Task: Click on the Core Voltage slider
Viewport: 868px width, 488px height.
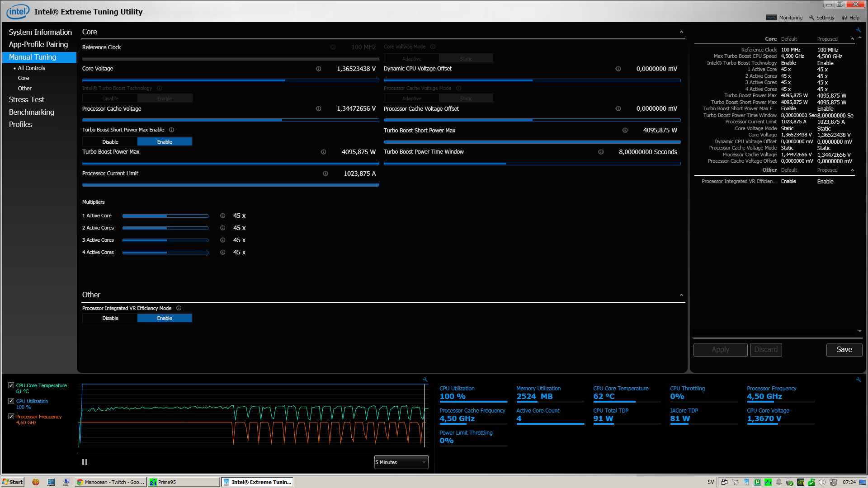Action: point(231,80)
